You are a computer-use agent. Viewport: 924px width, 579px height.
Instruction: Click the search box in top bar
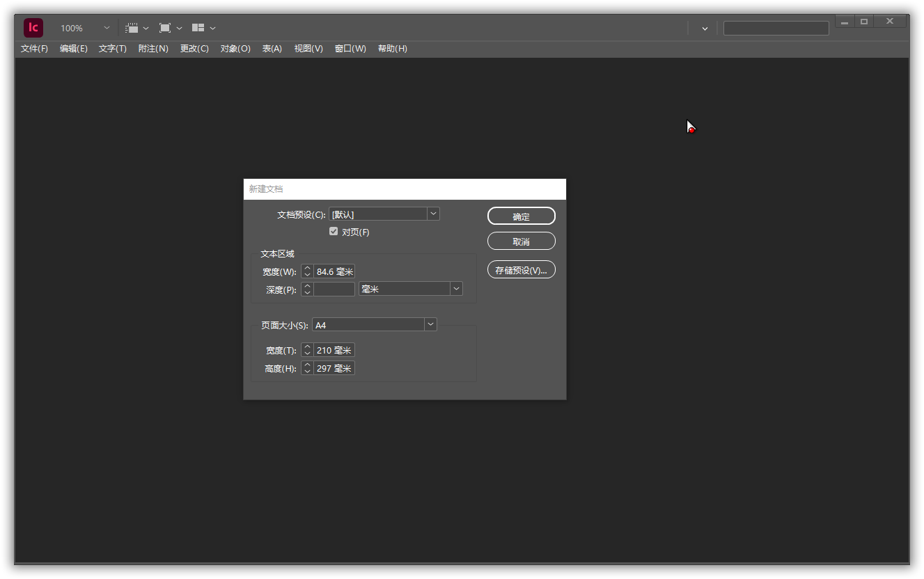click(x=776, y=29)
